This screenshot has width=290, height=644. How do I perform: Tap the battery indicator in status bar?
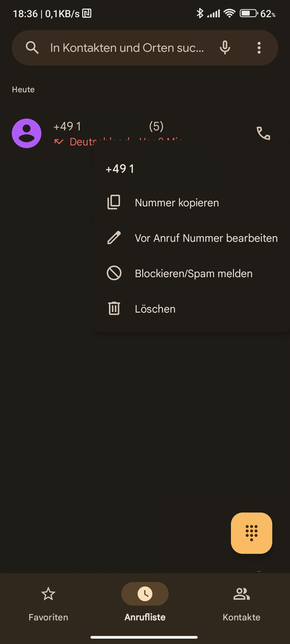(248, 14)
